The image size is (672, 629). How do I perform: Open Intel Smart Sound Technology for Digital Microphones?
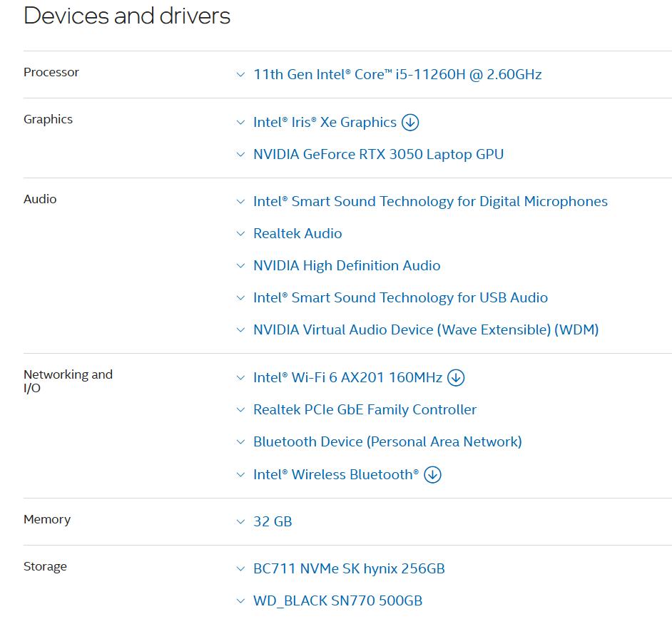(x=430, y=201)
